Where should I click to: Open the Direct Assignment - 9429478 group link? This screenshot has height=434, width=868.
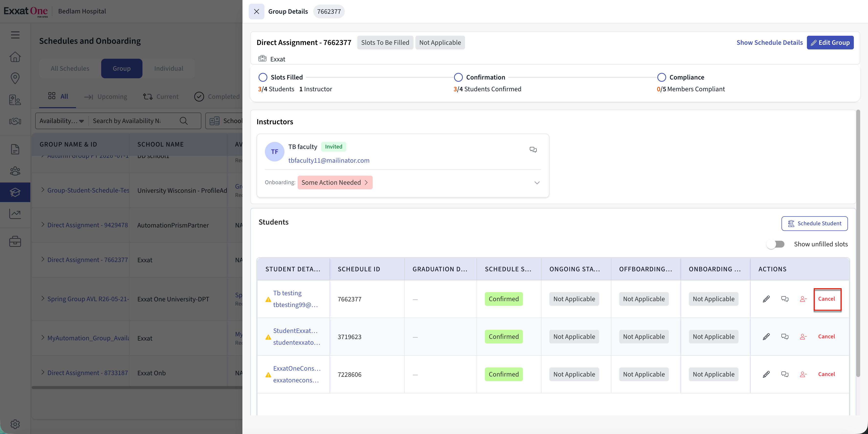coord(88,225)
